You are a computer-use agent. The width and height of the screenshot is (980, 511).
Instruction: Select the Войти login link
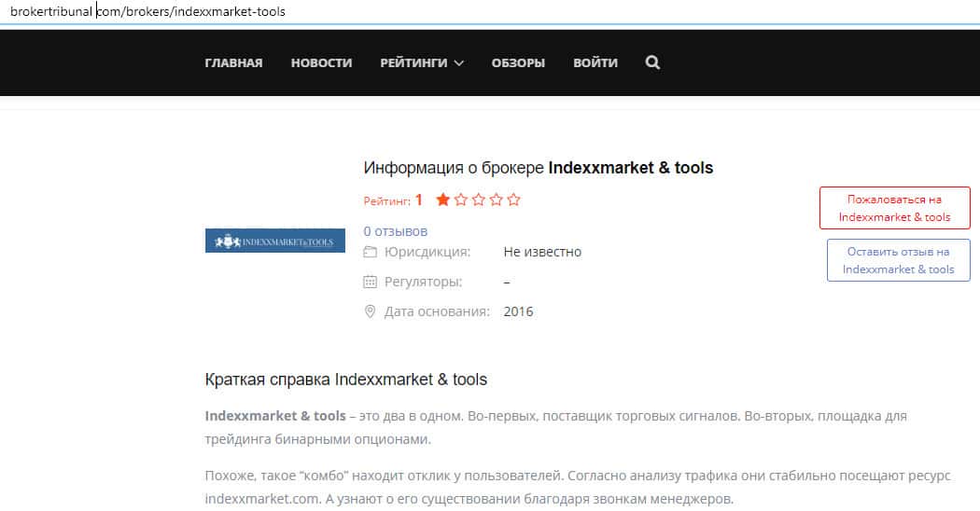tap(595, 62)
